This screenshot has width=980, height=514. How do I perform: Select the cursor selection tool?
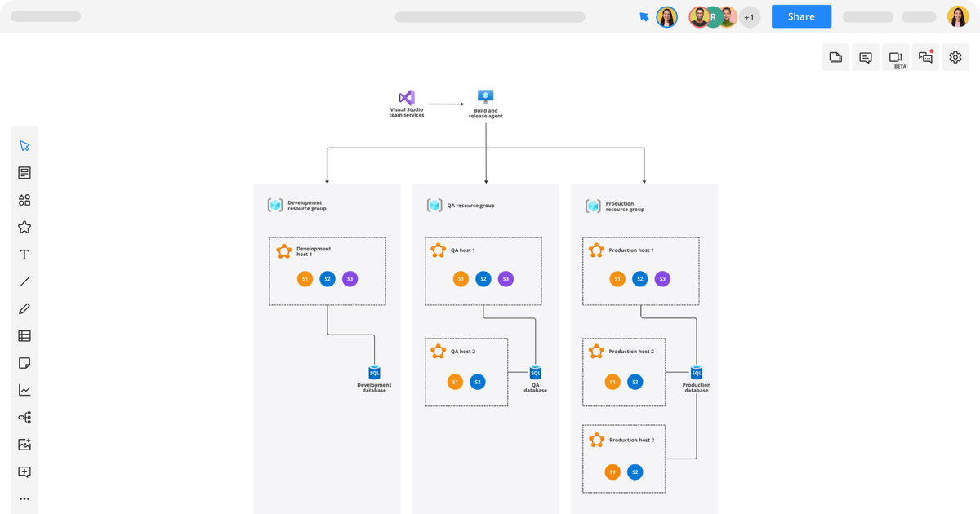24,144
